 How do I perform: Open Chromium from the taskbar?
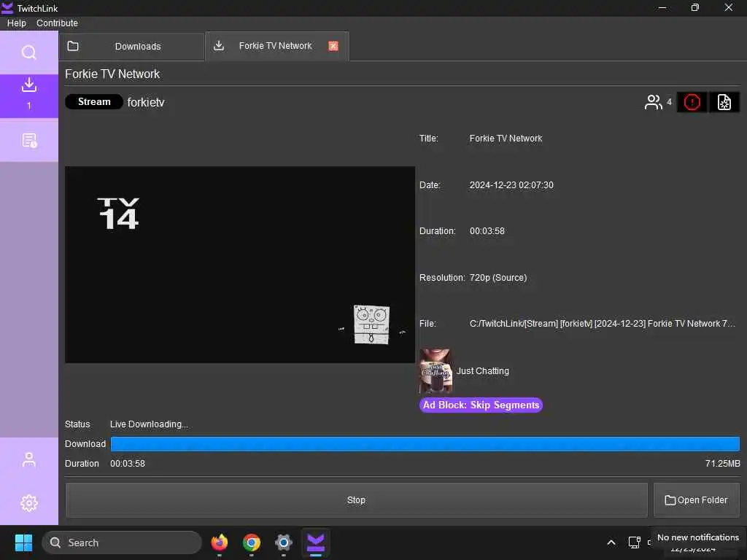tap(284, 542)
